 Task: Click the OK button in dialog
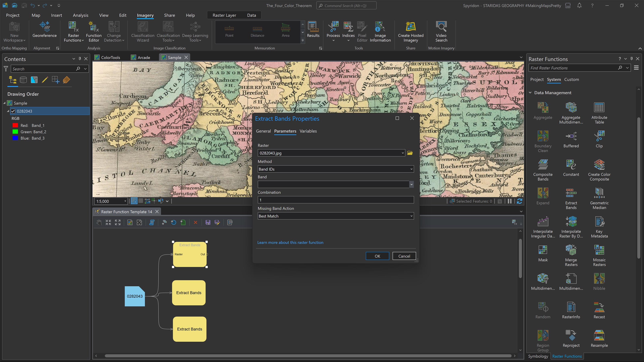(x=377, y=256)
